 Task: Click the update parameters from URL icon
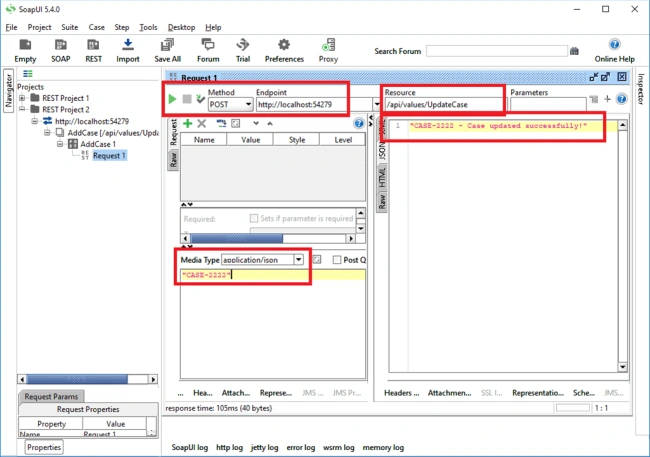[x=221, y=123]
